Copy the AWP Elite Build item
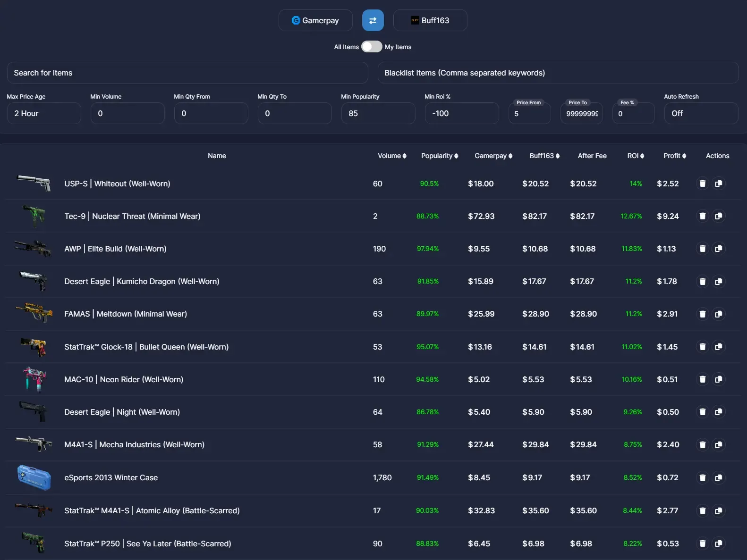747x560 pixels. point(719,249)
